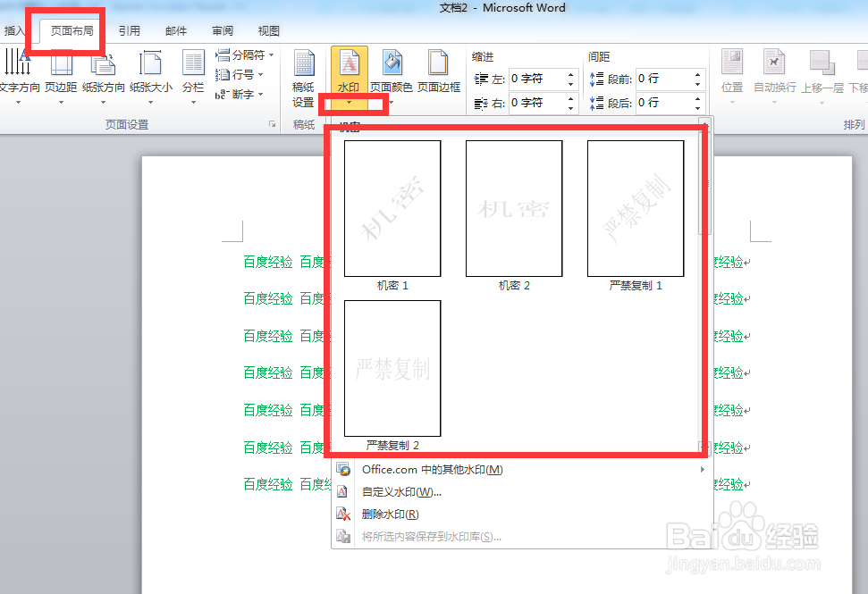Click the Custom Watermark icon
Screen dimensions: 868x594
(x=342, y=491)
